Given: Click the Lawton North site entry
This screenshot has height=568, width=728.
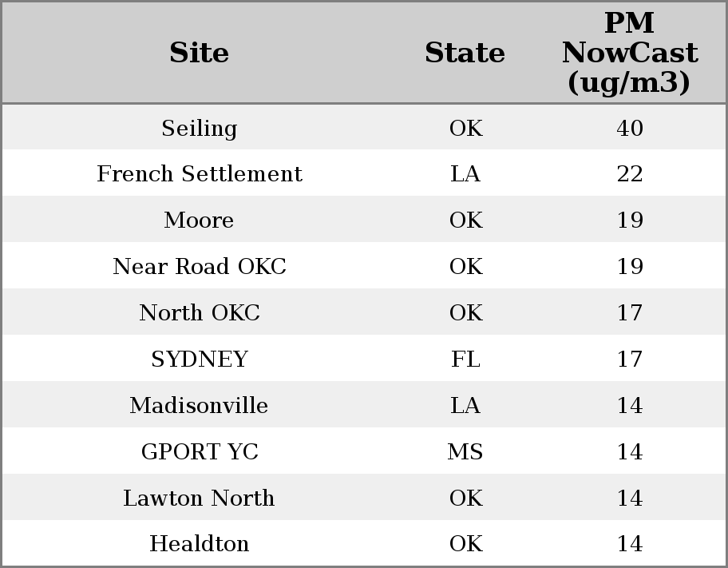Looking at the screenshot, I should coord(199,498).
